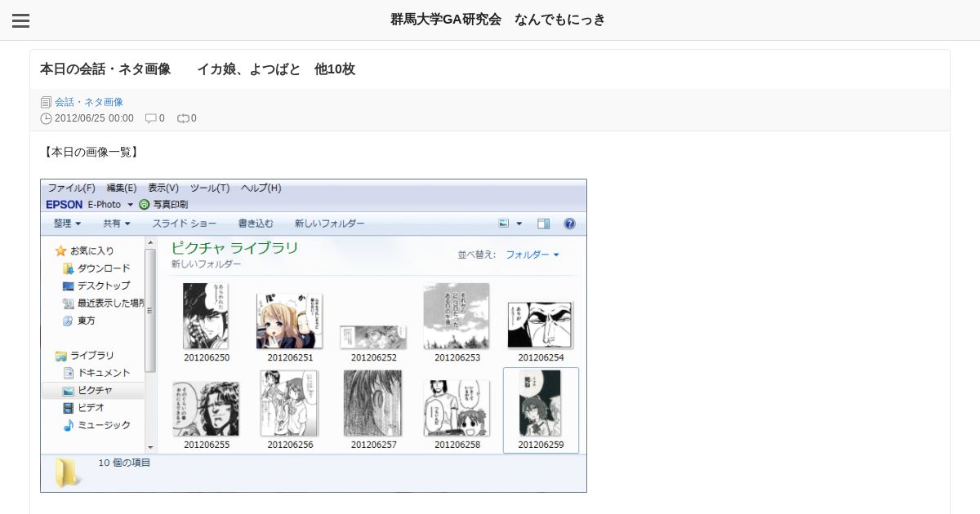This screenshot has height=514, width=980.
Task: Click the clock icon beside the post date
Action: (x=46, y=118)
